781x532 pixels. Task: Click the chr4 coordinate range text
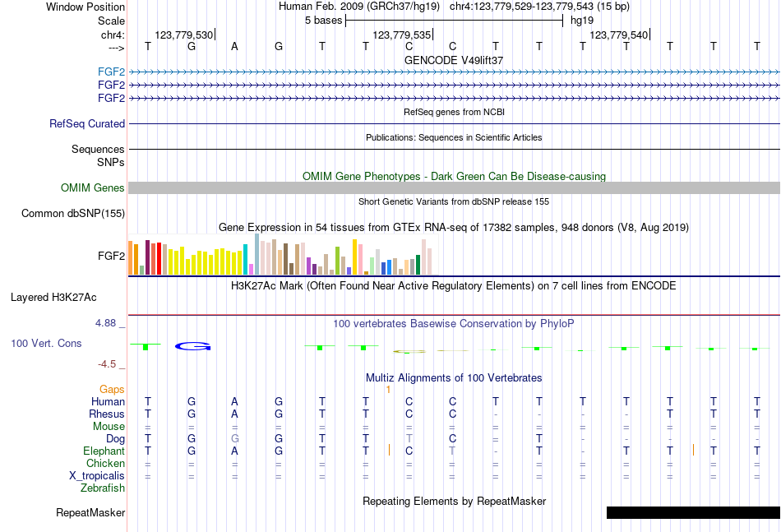(539, 7)
